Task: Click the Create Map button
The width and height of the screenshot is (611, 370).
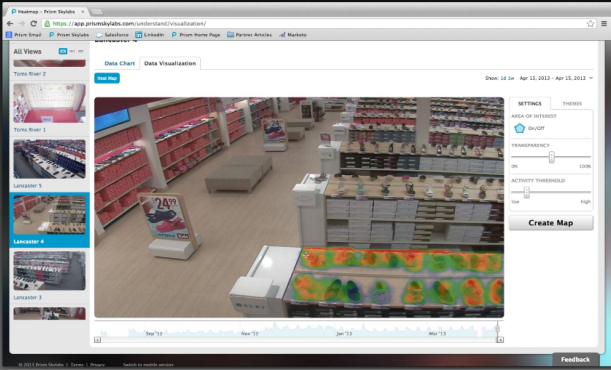Action: (551, 223)
